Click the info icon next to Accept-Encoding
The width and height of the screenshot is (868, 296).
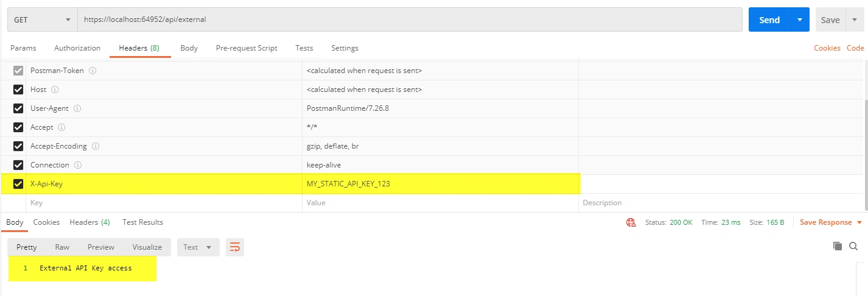coord(96,146)
